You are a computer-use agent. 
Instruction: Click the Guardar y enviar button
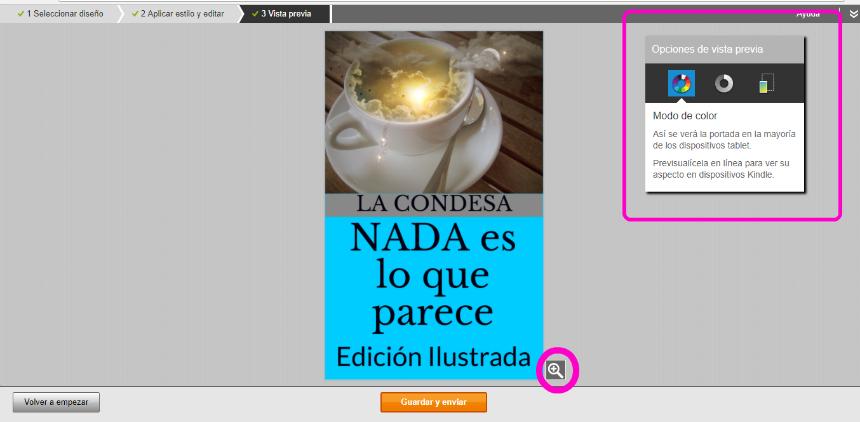click(x=433, y=402)
